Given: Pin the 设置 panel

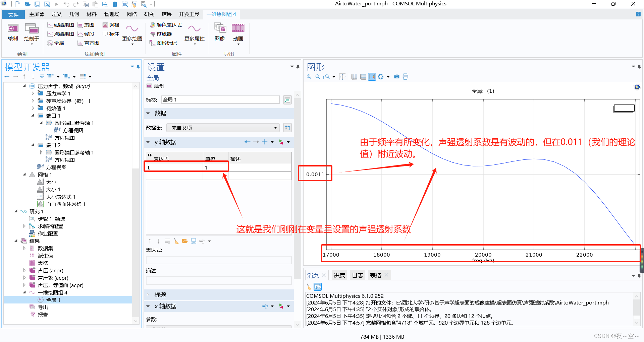Looking at the screenshot, I should [x=298, y=67].
